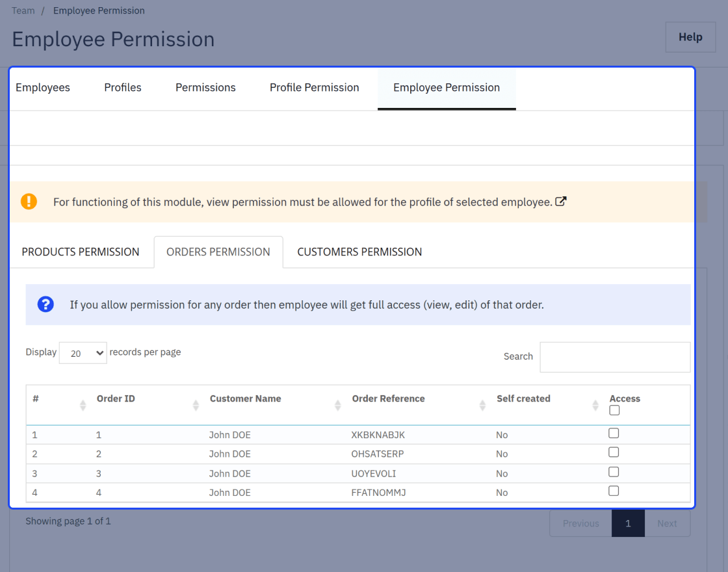Click order reference UOYEVOLI cell
Image resolution: width=728 pixels, height=572 pixels.
(373, 474)
